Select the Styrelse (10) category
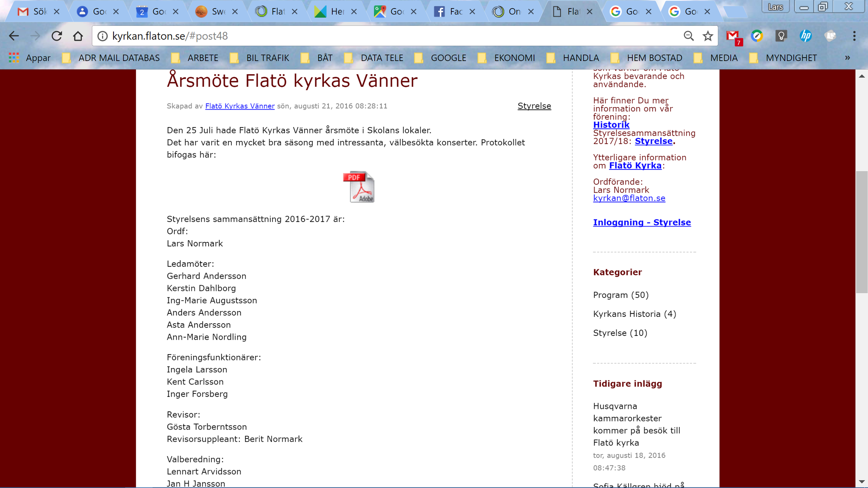This screenshot has width=868, height=488. (620, 333)
